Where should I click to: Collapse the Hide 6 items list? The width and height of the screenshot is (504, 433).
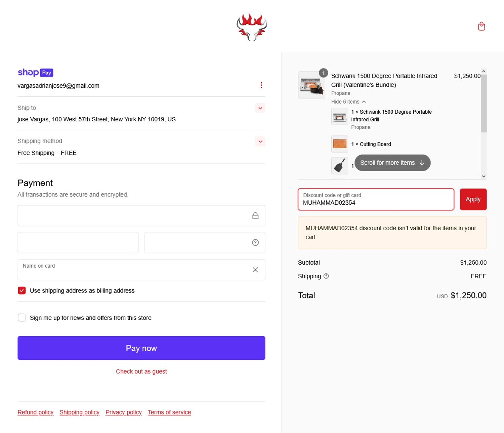pyautogui.click(x=348, y=102)
